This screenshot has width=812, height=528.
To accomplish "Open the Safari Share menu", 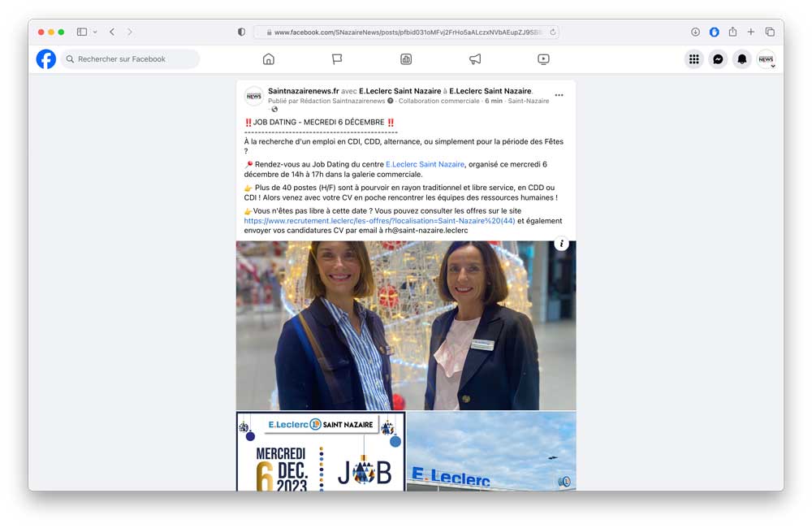I will pyautogui.click(x=732, y=32).
